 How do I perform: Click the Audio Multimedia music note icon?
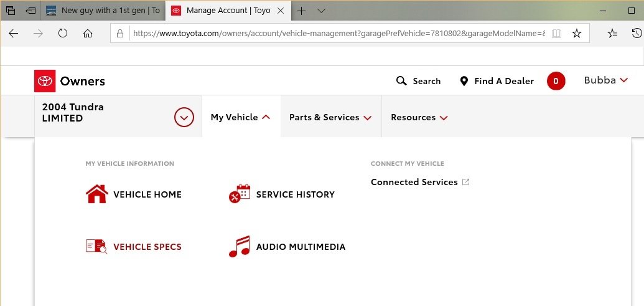coord(240,246)
